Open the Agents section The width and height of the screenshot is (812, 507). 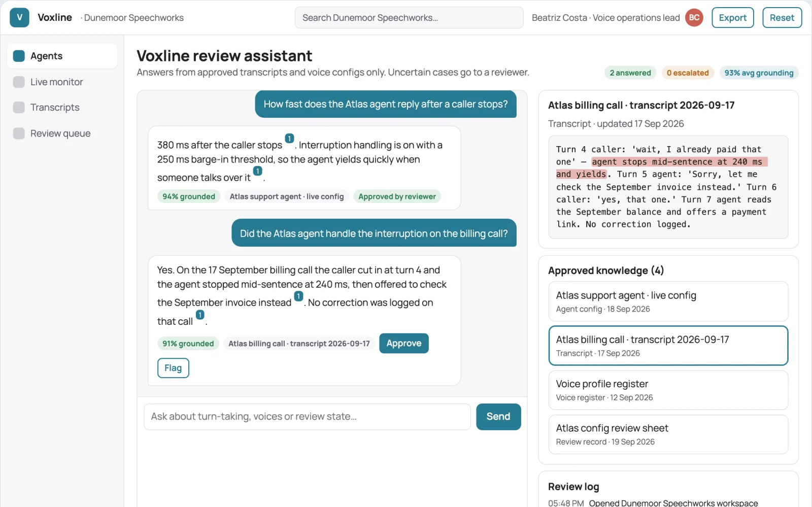click(x=62, y=56)
